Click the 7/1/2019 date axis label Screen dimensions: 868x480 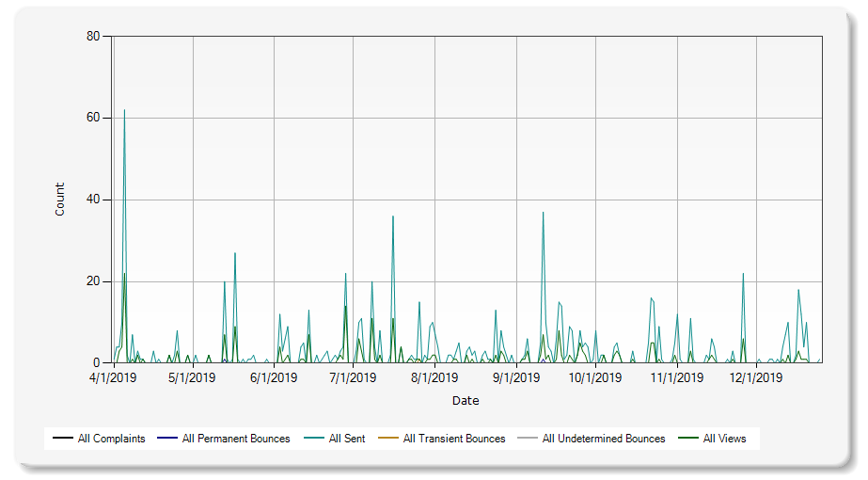(x=353, y=378)
